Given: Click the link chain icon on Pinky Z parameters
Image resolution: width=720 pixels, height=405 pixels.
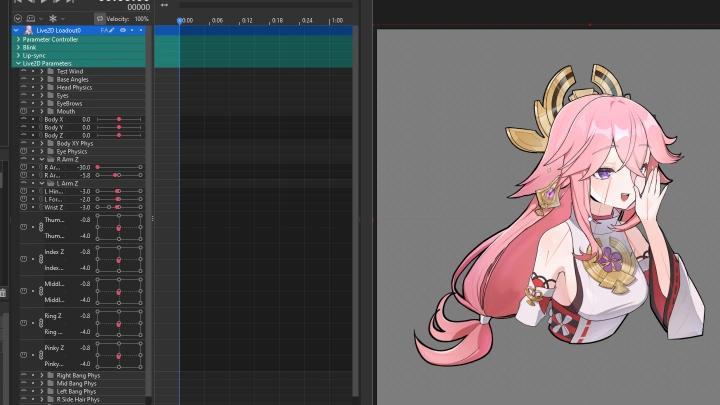Looking at the screenshot, I should pos(41,355).
